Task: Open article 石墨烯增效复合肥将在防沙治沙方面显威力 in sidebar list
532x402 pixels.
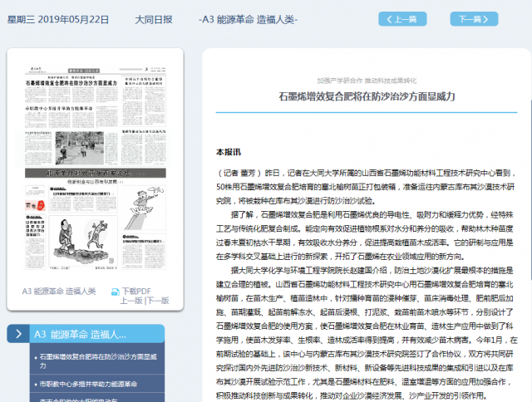Action: (97, 361)
